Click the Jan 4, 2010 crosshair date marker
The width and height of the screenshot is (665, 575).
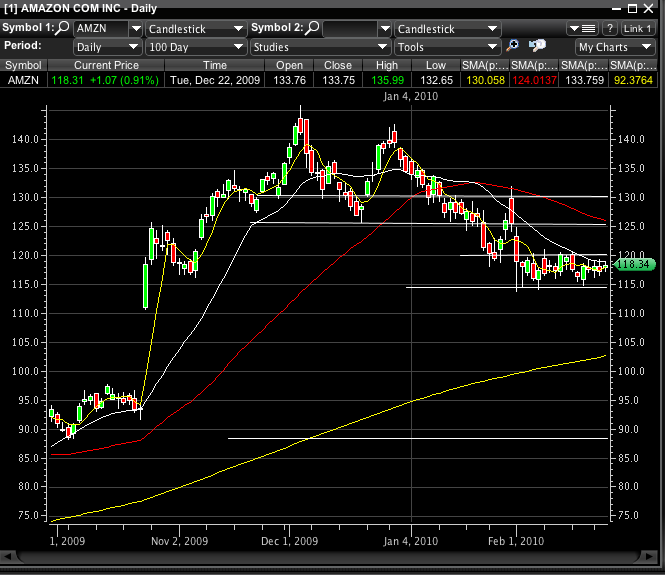click(x=411, y=96)
